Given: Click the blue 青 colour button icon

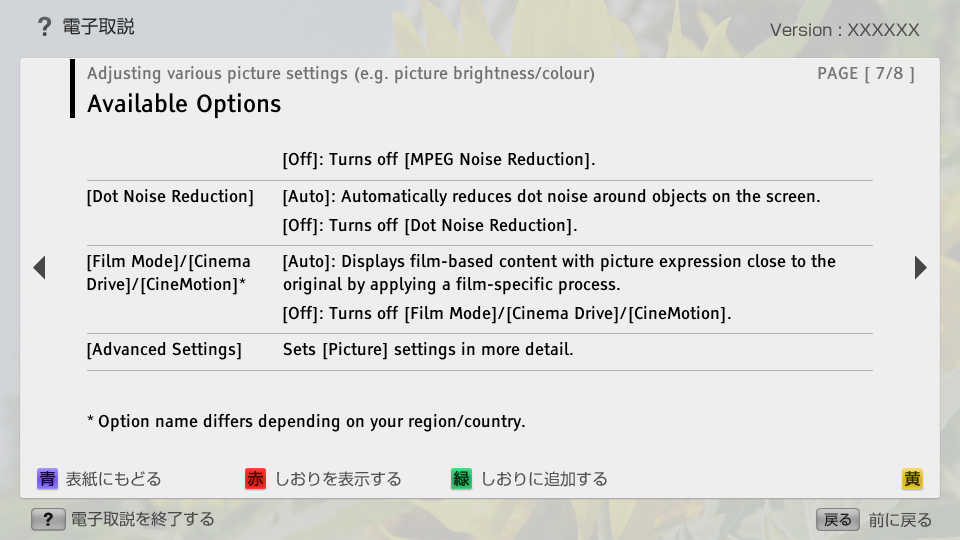Looking at the screenshot, I should [47, 479].
